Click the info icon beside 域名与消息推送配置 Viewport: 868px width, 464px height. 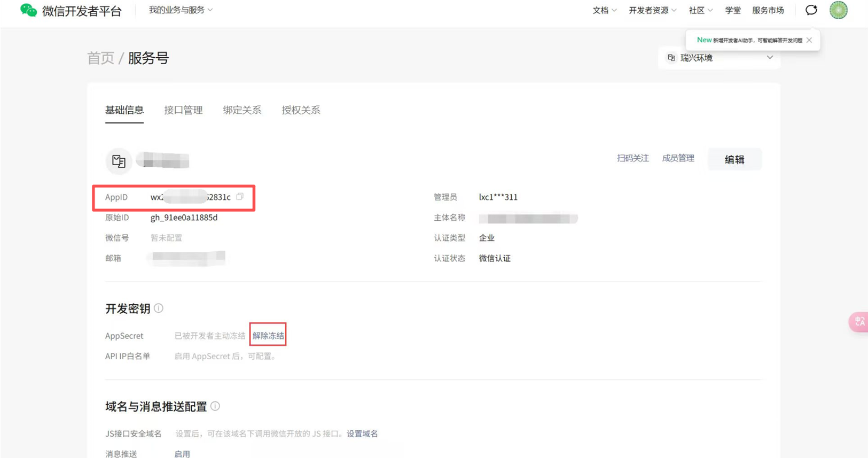pyautogui.click(x=215, y=406)
